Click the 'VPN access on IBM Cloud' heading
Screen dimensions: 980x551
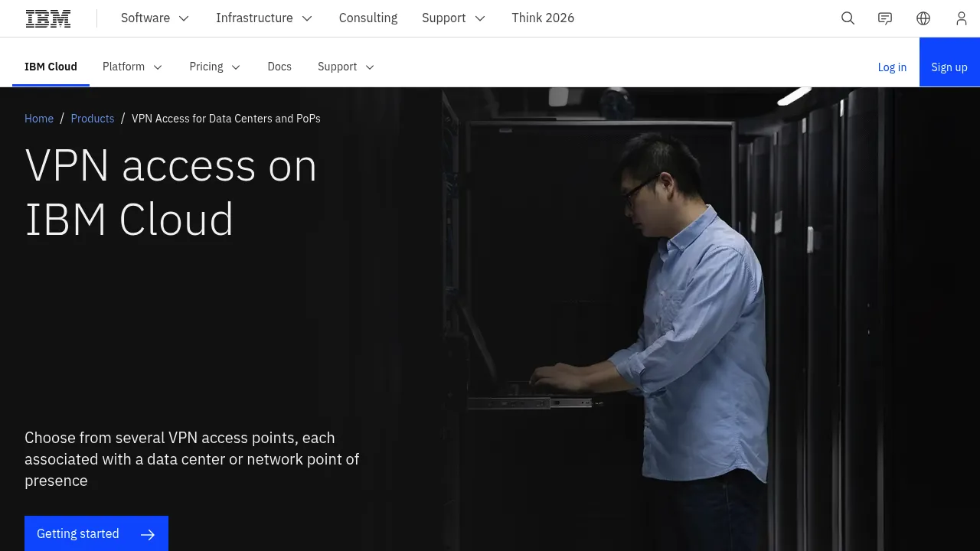coord(171,192)
